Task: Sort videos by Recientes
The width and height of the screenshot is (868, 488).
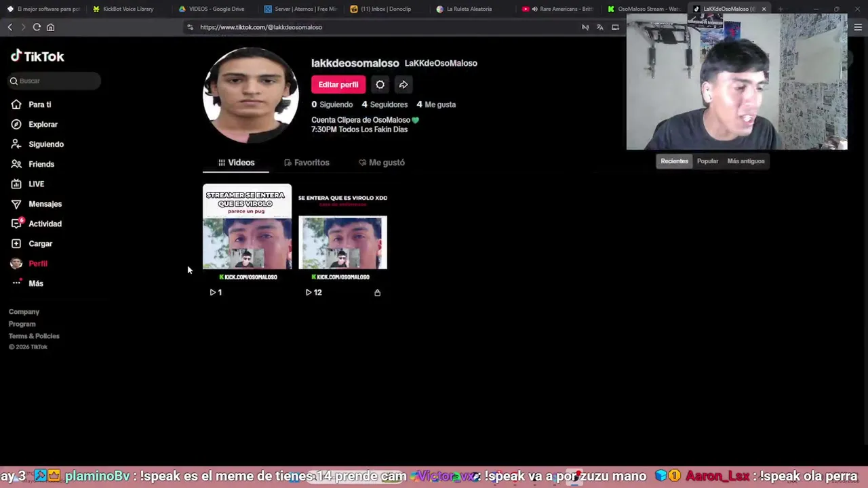Action: pos(674,161)
